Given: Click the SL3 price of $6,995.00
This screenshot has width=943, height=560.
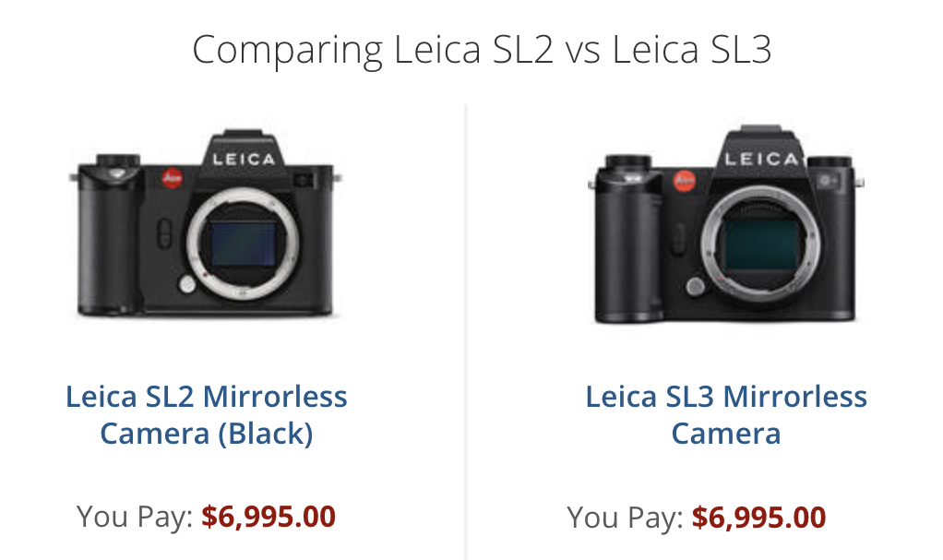Looking at the screenshot, I should [758, 517].
